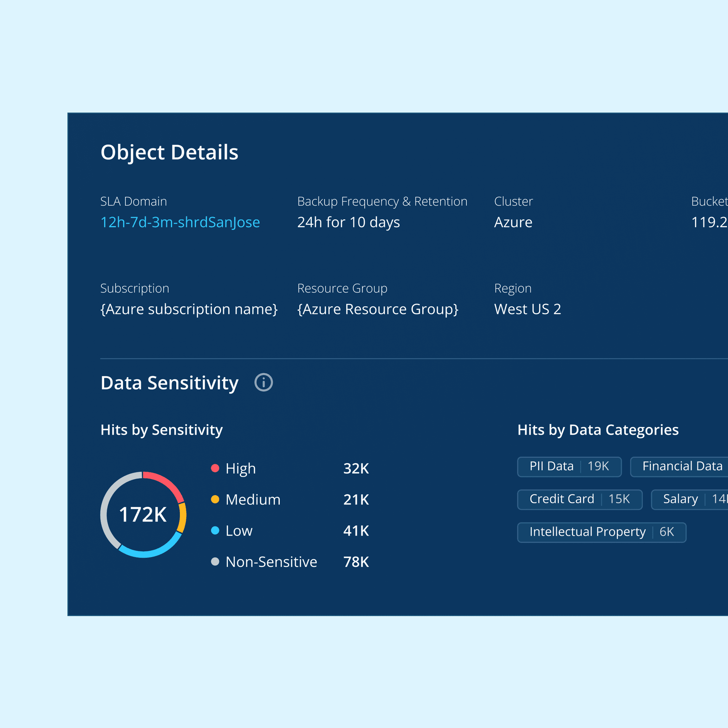Click the blue Low sensitivity legend dot

(x=215, y=531)
